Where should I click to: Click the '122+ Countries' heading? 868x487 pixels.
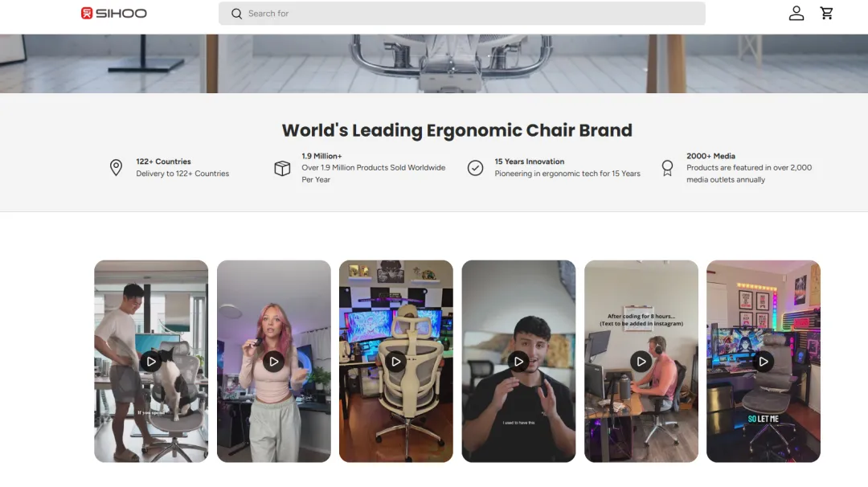pyautogui.click(x=163, y=162)
